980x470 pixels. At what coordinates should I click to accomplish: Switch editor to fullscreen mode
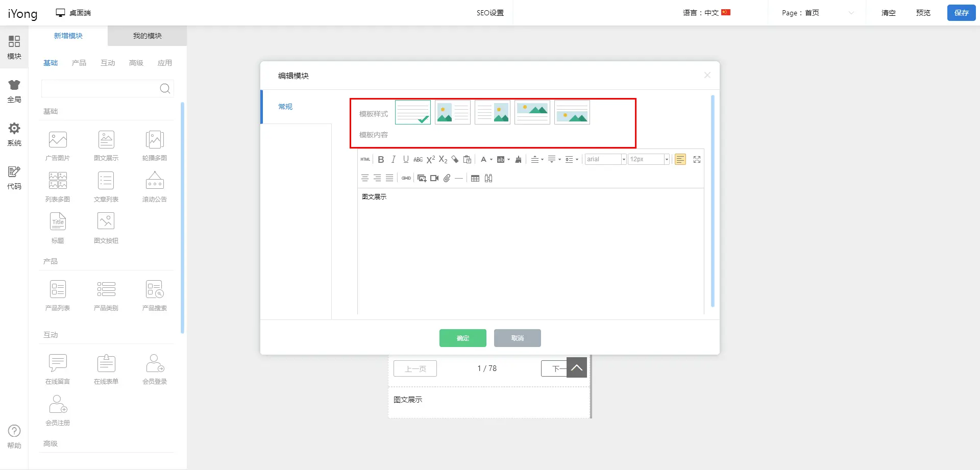[697, 160]
